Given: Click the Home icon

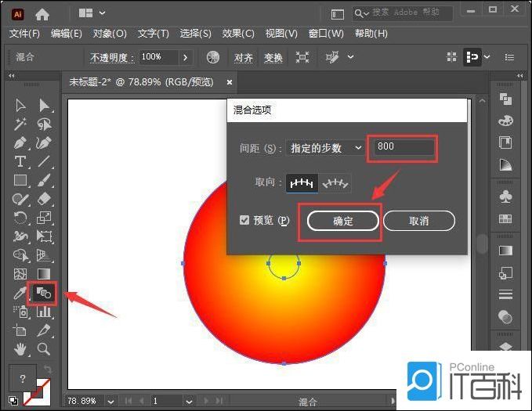Looking at the screenshot, I should (x=42, y=14).
